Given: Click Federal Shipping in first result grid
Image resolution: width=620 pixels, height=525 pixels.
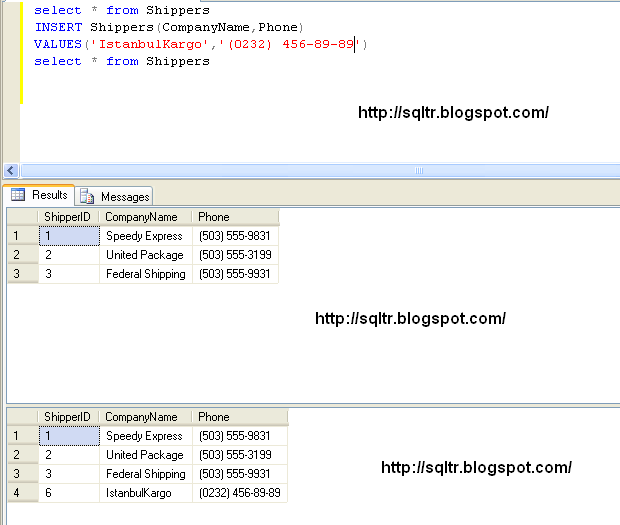Looking at the screenshot, I should click(146, 274).
